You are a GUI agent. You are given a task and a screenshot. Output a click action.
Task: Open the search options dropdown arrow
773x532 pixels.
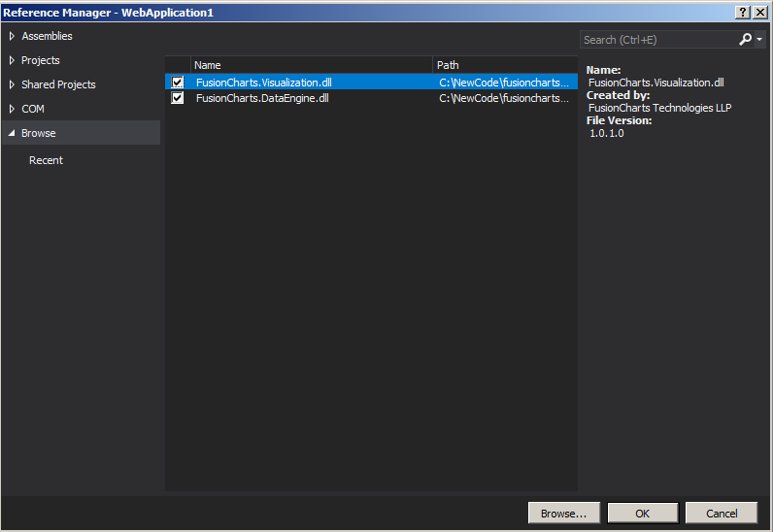[x=759, y=41]
